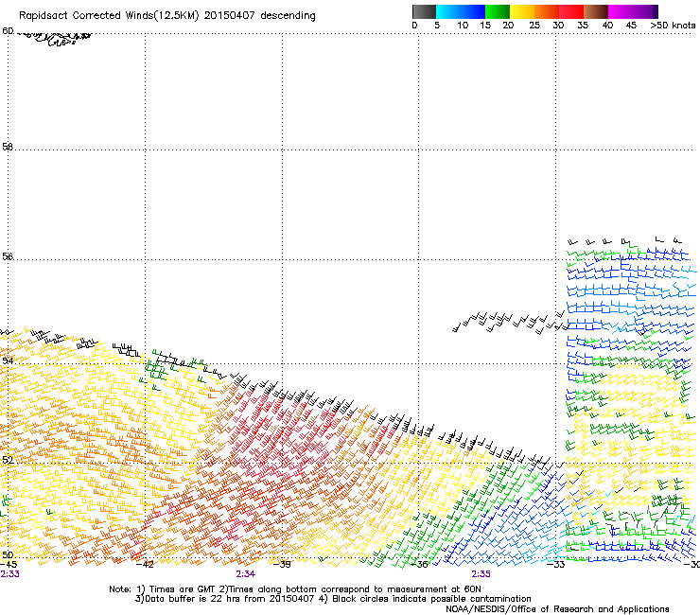
Task: Click the longitude label -42
Action: [x=145, y=565]
